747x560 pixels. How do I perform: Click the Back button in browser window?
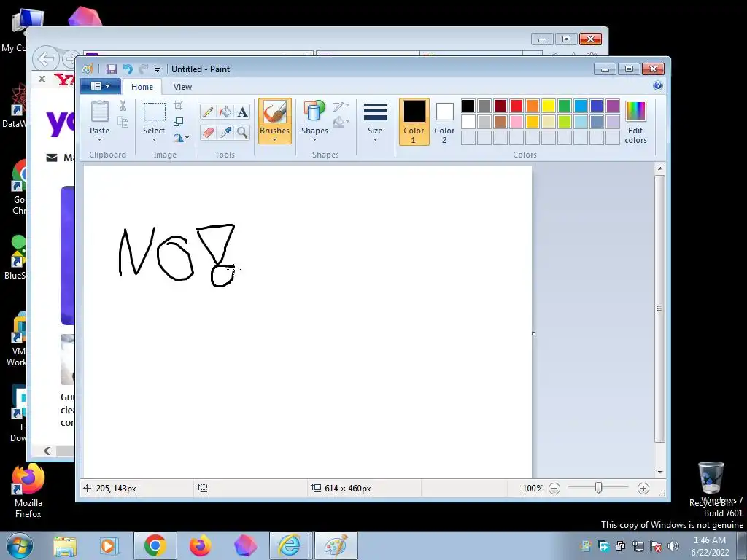tap(46, 60)
